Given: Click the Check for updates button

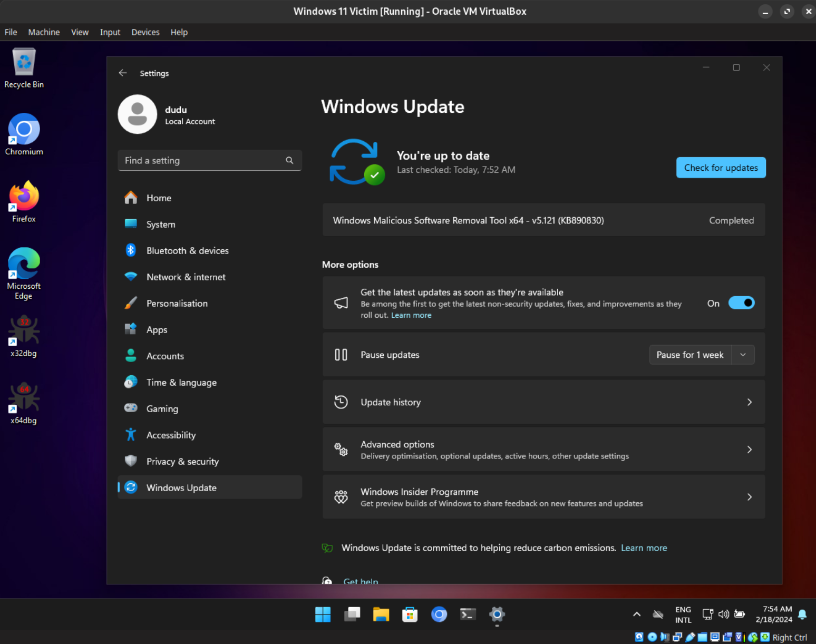Looking at the screenshot, I should (x=721, y=168).
